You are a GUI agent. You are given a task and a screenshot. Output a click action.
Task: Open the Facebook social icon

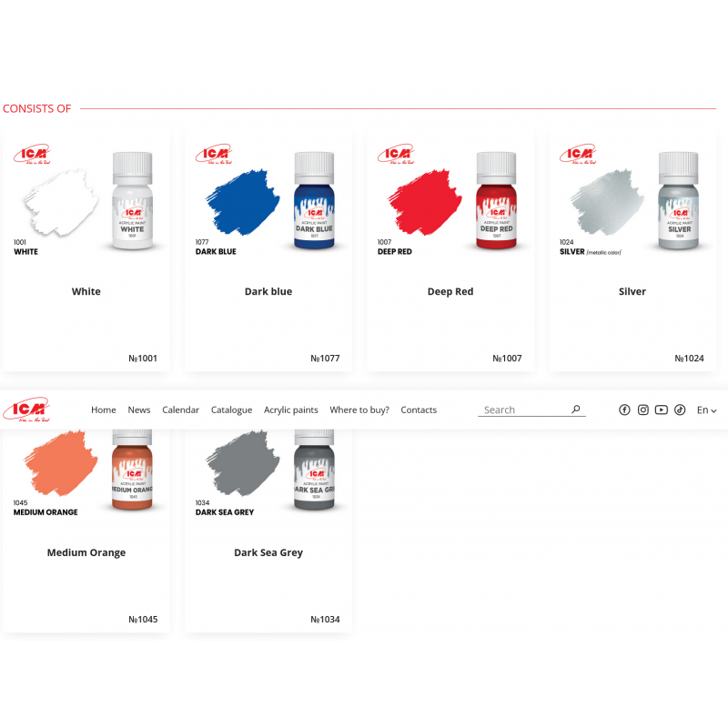[x=624, y=409]
